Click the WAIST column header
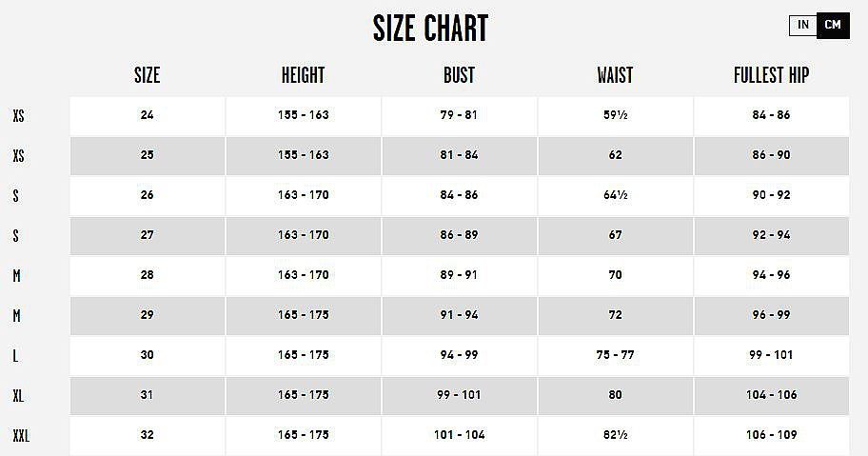The height and width of the screenshot is (456, 868). pyautogui.click(x=615, y=75)
